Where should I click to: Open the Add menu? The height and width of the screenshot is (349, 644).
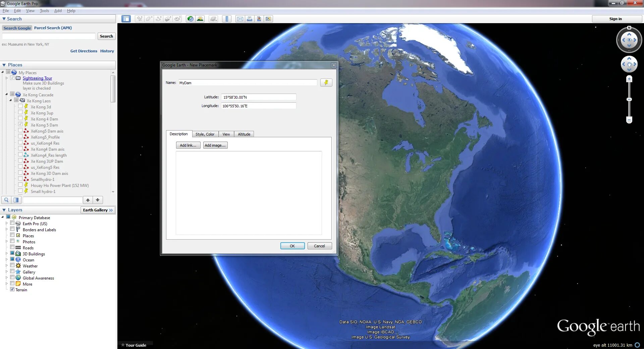[x=58, y=11]
